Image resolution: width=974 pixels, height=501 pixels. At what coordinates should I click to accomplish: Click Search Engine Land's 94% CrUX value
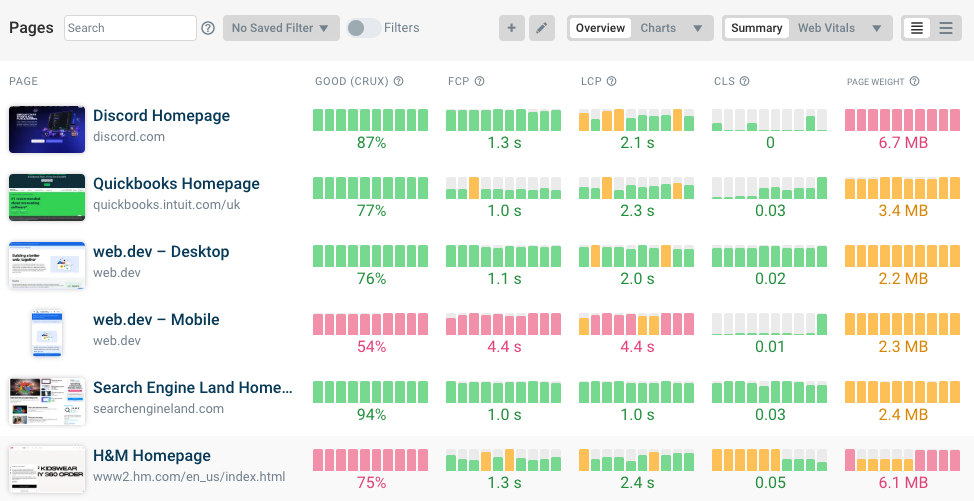371,415
